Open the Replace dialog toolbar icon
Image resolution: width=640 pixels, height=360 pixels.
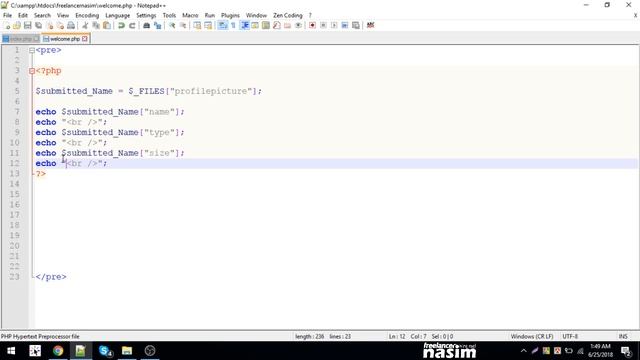(157, 25)
